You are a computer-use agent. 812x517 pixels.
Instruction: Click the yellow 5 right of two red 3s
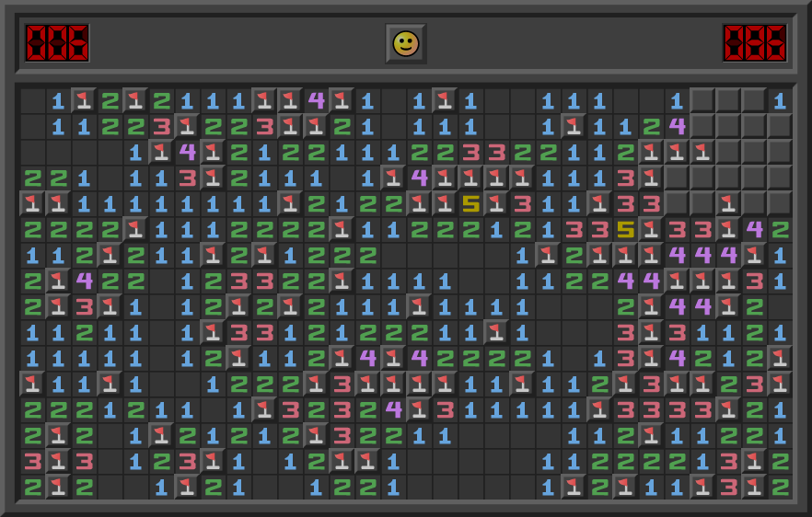[x=626, y=229]
